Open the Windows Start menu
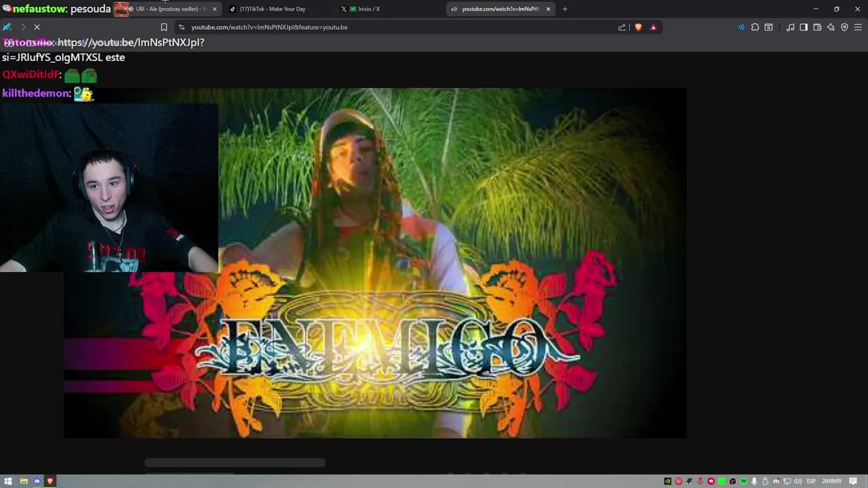Image resolution: width=868 pixels, height=488 pixels. [x=9, y=481]
